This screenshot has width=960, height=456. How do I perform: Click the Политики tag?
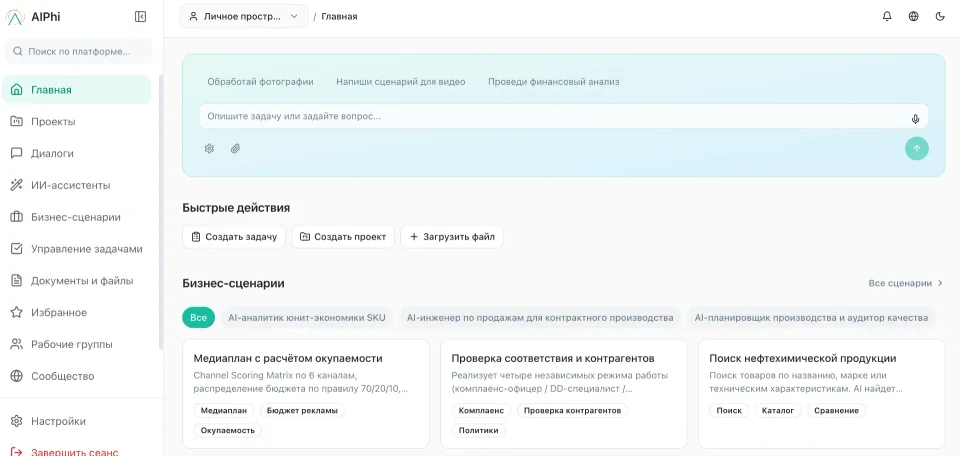pos(479,430)
